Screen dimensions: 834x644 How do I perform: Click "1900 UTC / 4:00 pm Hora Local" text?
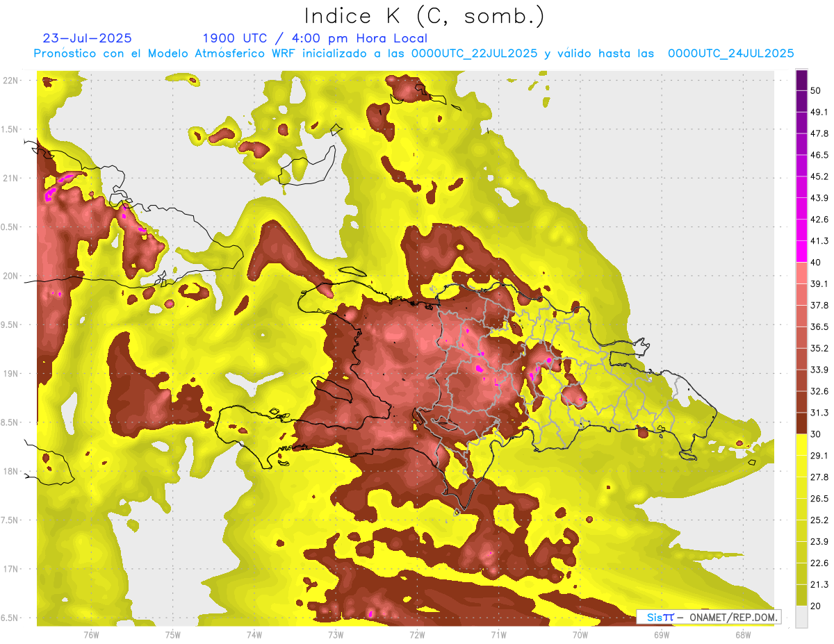point(315,38)
